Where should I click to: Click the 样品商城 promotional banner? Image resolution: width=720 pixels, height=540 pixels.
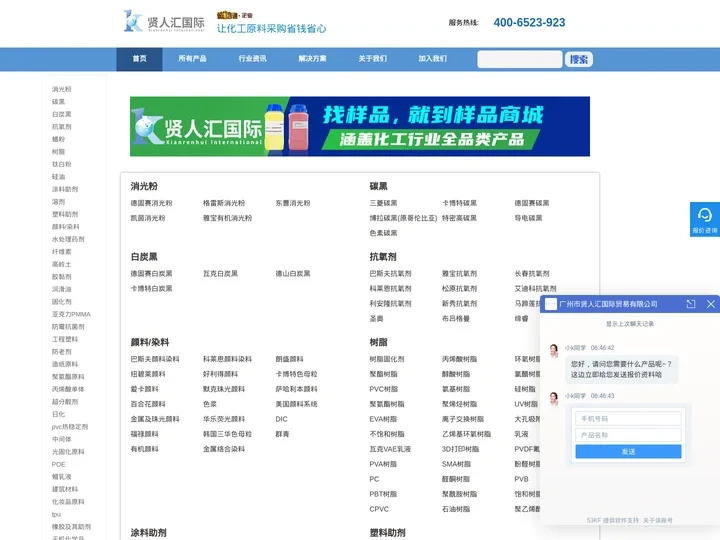360,126
